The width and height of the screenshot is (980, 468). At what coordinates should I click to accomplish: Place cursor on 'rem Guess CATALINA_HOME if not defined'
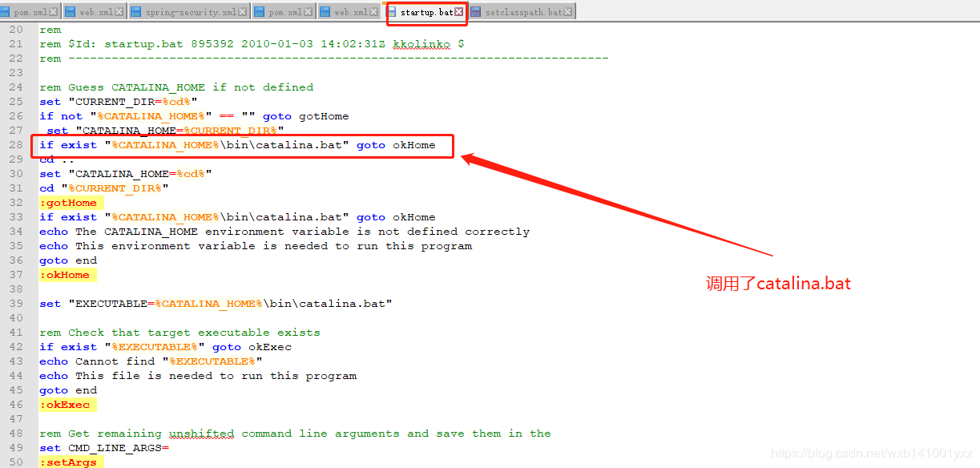(x=176, y=87)
